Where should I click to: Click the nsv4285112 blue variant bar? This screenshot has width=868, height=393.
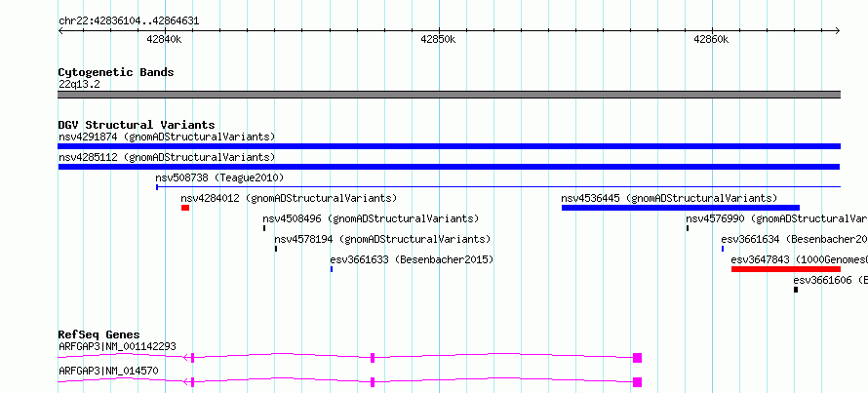449,167
